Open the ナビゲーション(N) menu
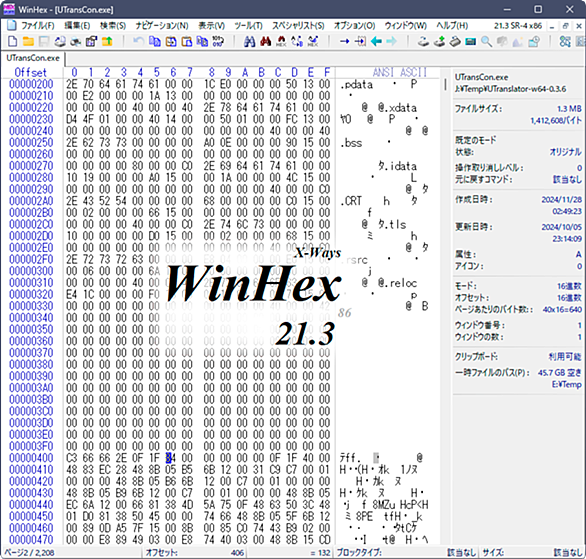 162,26
